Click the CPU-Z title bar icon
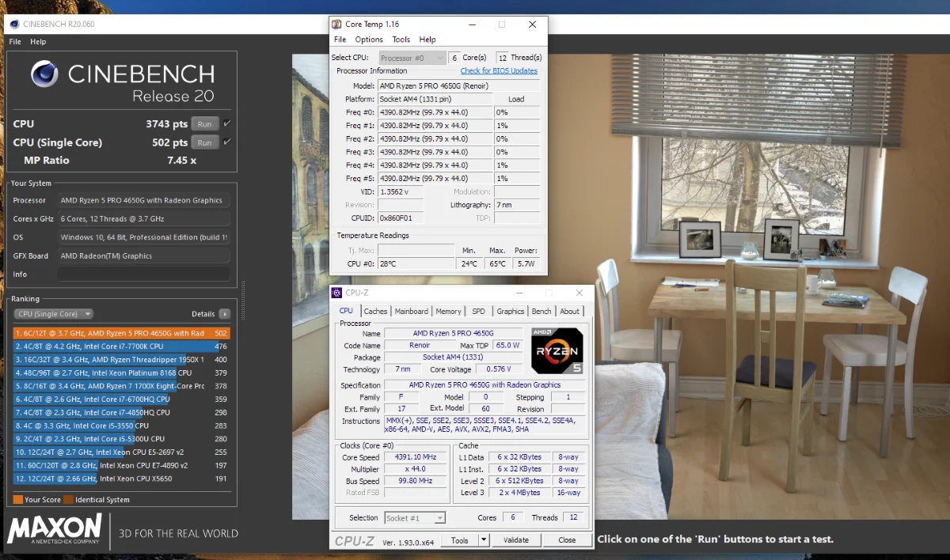Screen dimensions: 950x560 (x=337, y=293)
